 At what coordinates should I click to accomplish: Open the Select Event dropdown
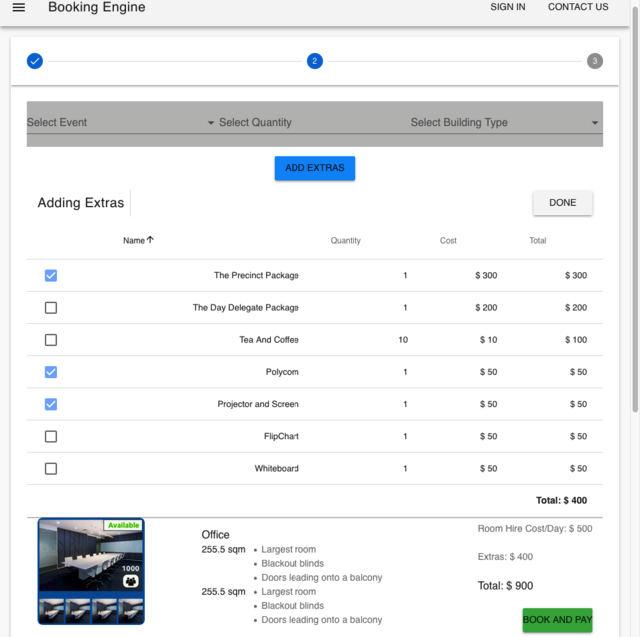coord(120,123)
